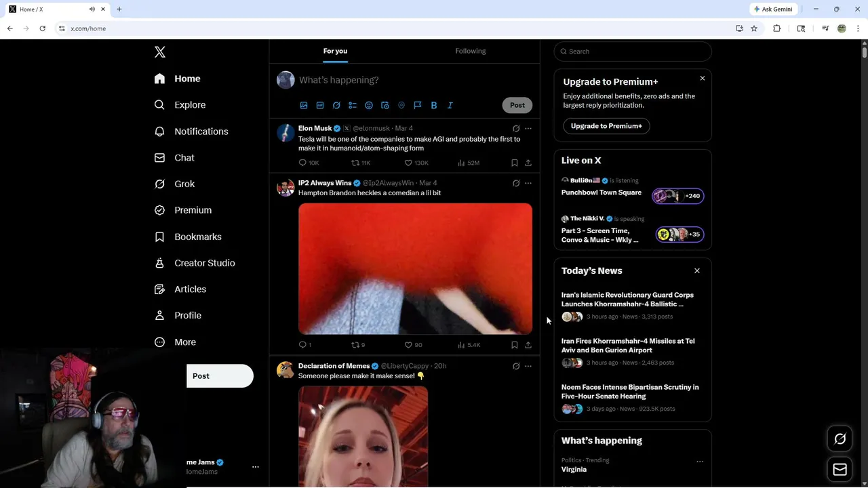Open account menu dots near Jams profile
The image size is (868, 488).
pos(256,467)
